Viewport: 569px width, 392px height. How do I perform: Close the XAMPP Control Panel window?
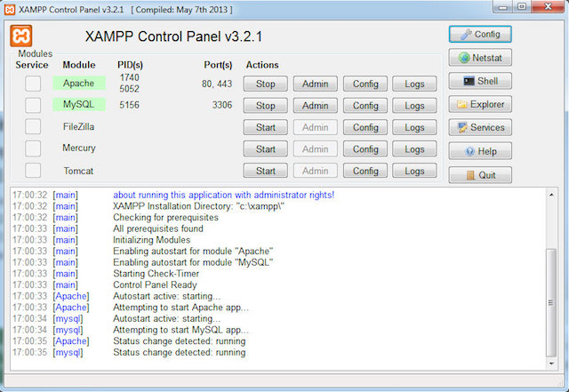pyautogui.click(x=549, y=7)
